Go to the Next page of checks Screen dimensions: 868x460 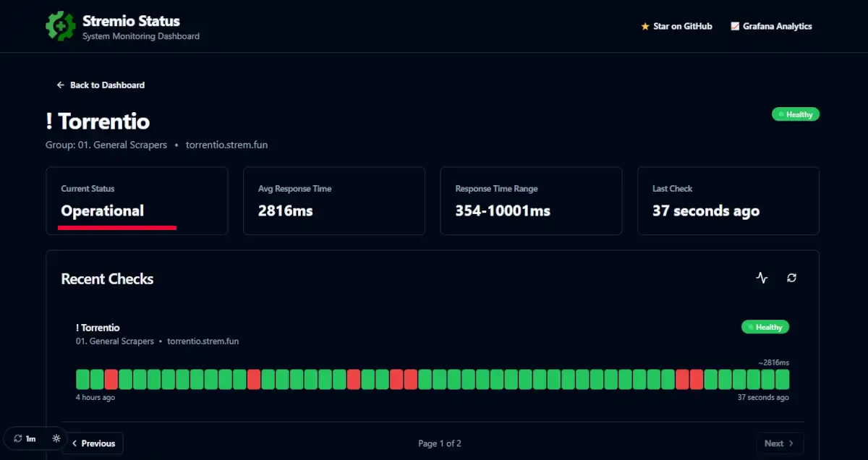coord(779,443)
